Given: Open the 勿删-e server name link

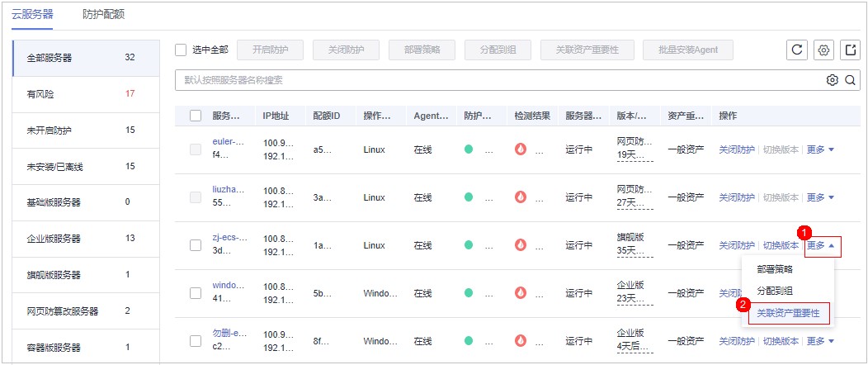Looking at the screenshot, I should pyautogui.click(x=229, y=334).
